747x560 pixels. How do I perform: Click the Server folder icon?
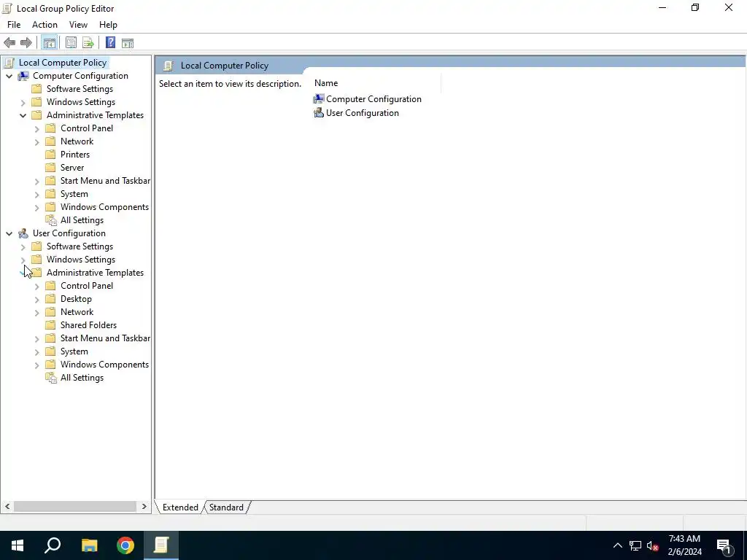coord(50,168)
